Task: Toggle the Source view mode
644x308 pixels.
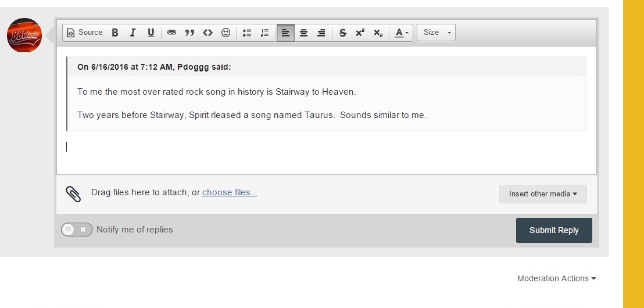Action: pyautogui.click(x=85, y=33)
